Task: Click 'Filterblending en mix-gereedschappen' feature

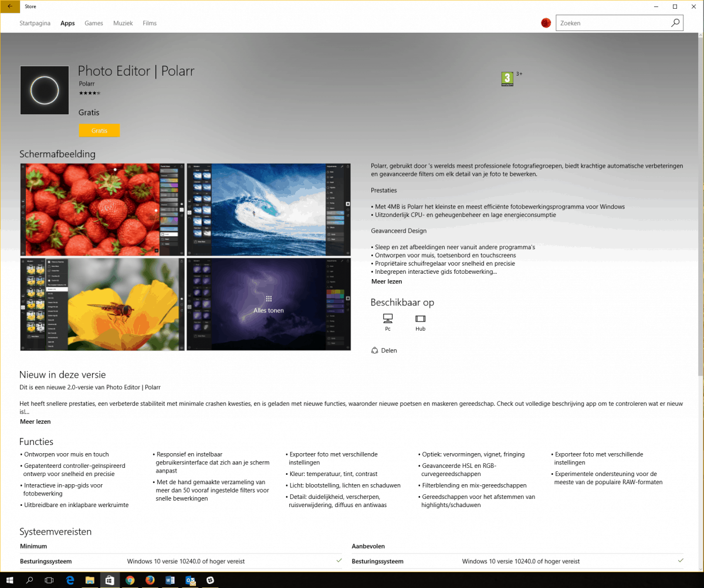Action: click(475, 485)
